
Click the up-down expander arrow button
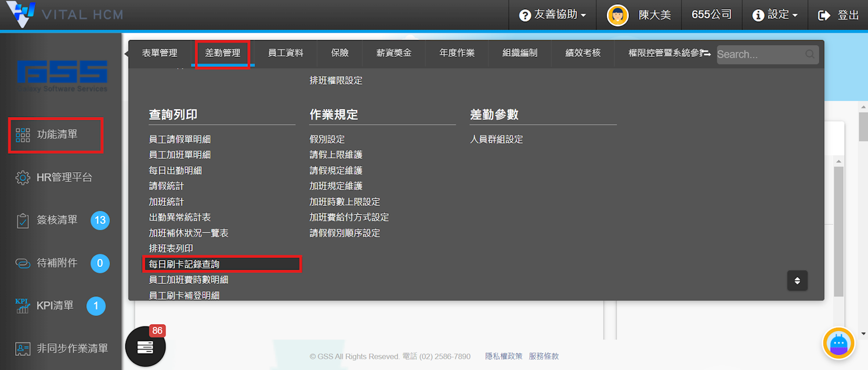797,281
